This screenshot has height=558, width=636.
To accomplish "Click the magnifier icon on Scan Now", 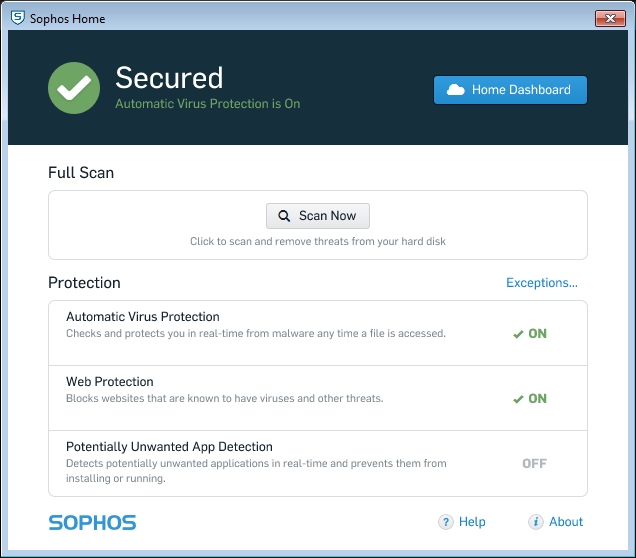I will pyautogui.click(x=284, y=216).
